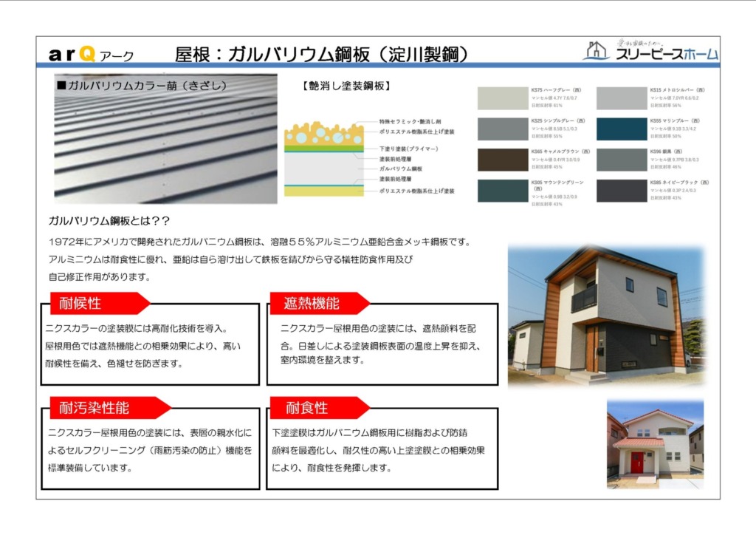Viewport: 756px width, 535px height.
Task: Click the diagram label 特殊セラミック・艶消し剤
Action: [410, 122]
